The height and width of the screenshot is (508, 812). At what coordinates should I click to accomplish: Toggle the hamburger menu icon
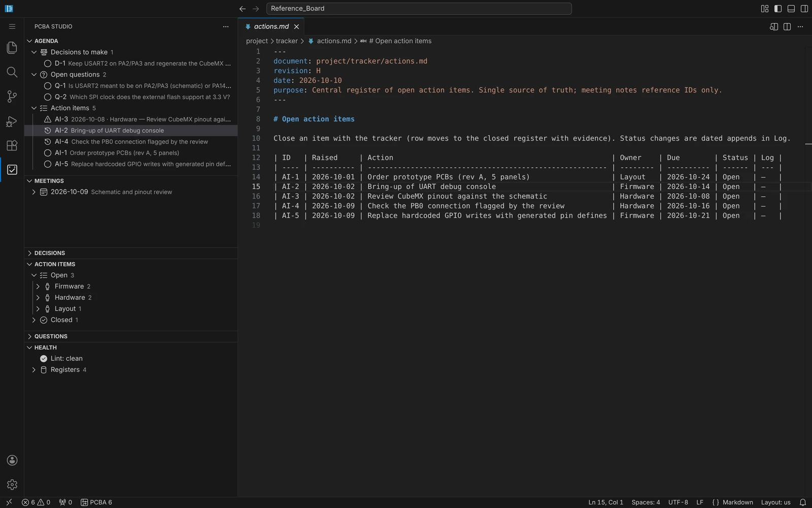pyautogui.click(x=12, y=26)
